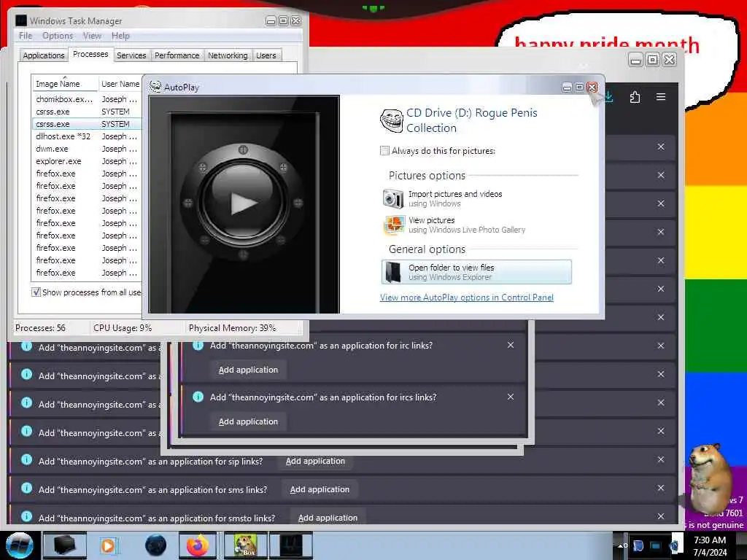Open the media player taskbar icon

click(x=109, y=545)
